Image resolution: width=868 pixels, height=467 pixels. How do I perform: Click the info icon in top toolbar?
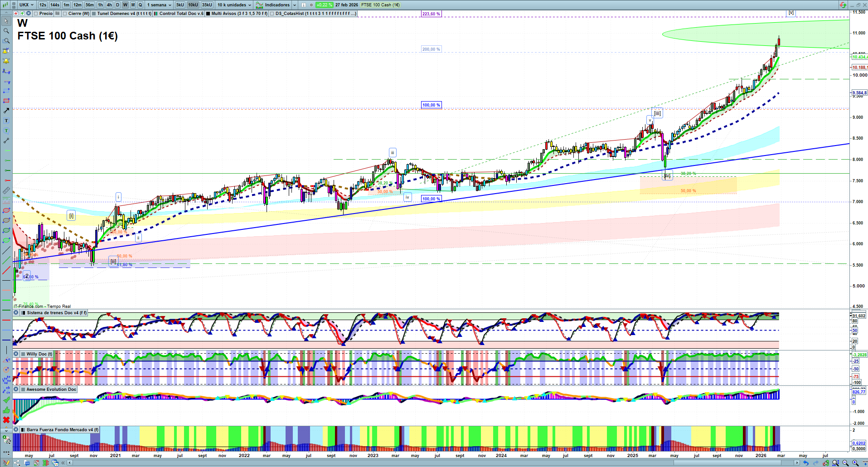click(304, 5)
